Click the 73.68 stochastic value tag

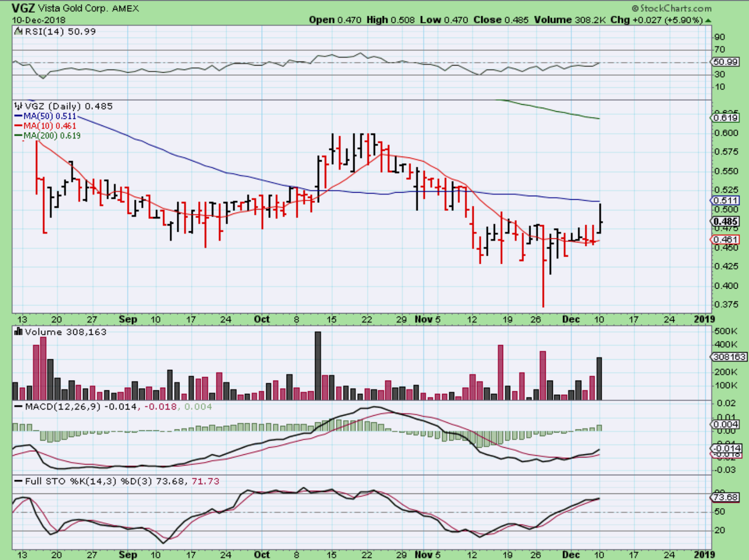[x=725, y=497]
